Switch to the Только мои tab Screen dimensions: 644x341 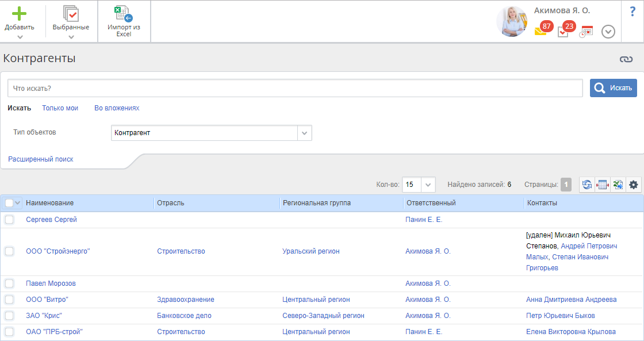click(60, 108)
